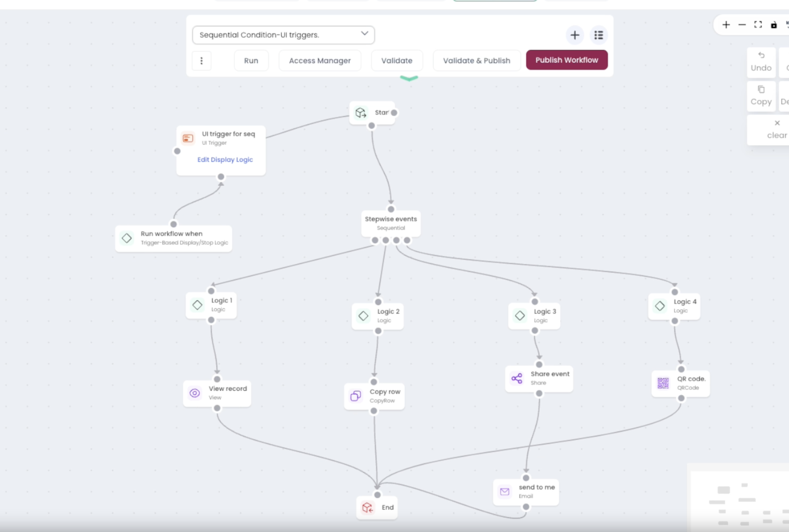
Task: Click the Share event node icon
Action: [x=517, y=378]
